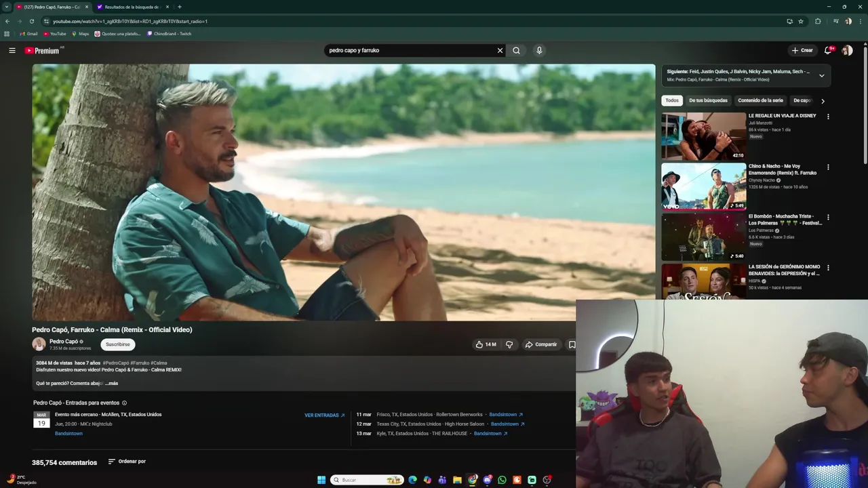
Task: Open Chrome apps grid icon
Action: [7, 34]
